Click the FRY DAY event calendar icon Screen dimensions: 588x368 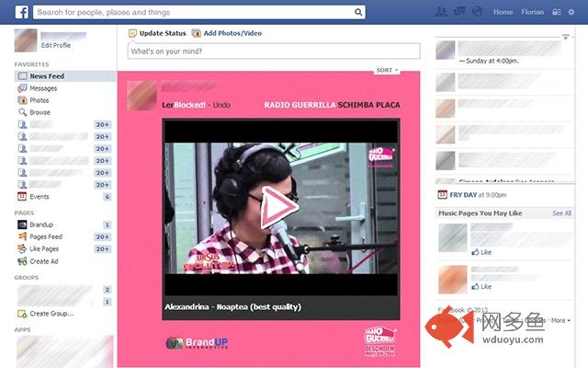pyautogui.click(x=443, y=194)
